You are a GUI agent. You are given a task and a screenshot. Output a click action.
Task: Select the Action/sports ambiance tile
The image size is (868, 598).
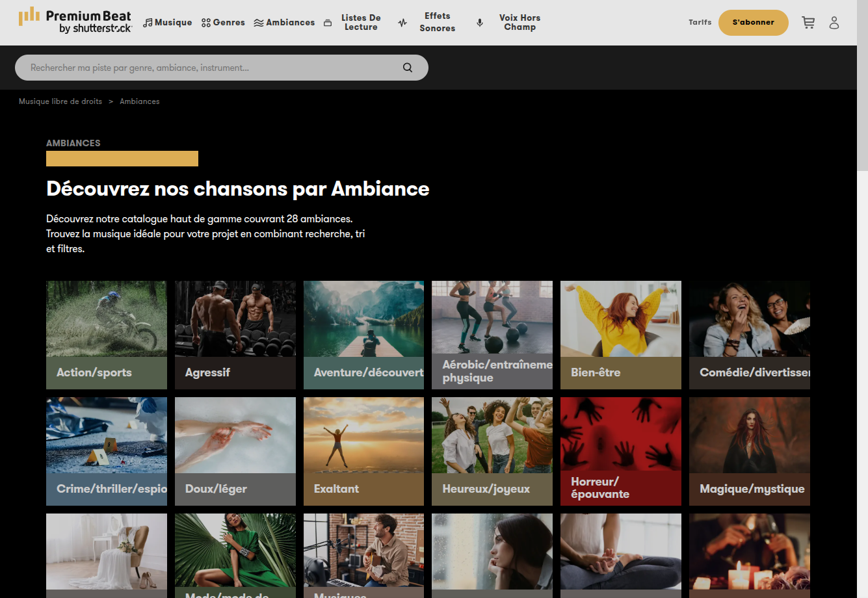tap(107, 335)
